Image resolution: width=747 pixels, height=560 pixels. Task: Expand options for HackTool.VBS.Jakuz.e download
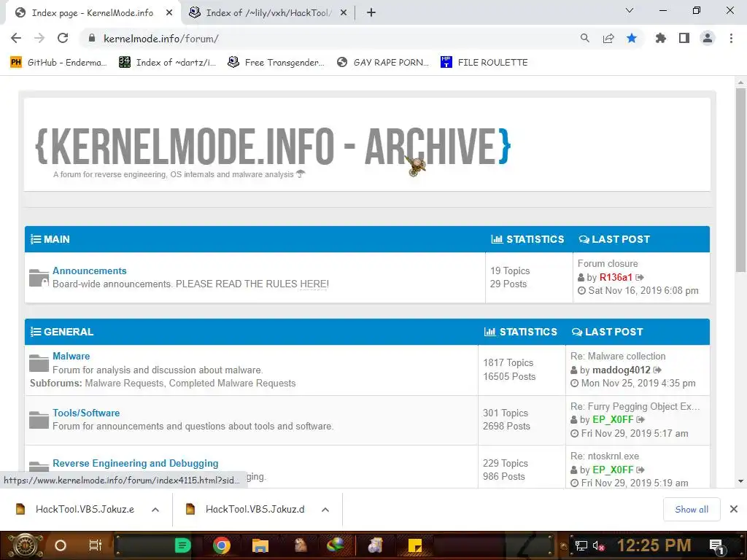click(x=155, y=510)
